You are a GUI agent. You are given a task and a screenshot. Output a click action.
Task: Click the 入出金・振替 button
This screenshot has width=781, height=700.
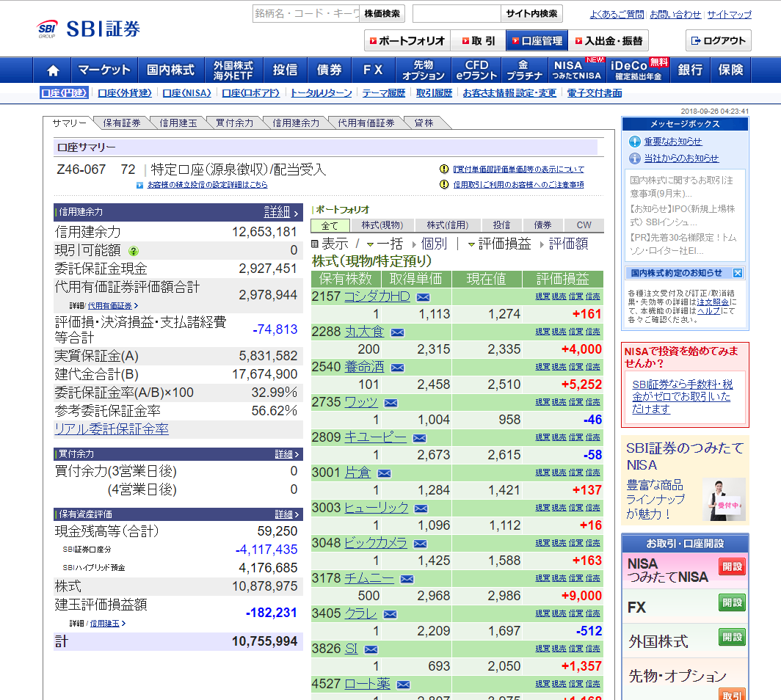coord(609,41)
